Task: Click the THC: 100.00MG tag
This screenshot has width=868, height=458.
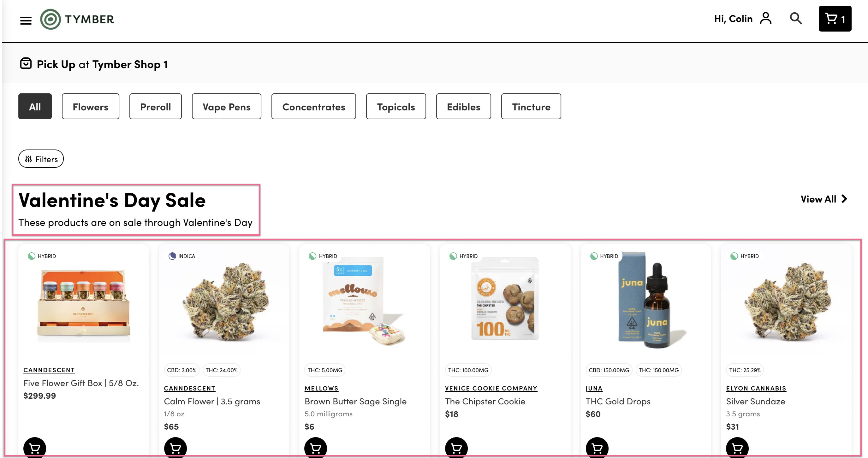Action: coord(468,370)
